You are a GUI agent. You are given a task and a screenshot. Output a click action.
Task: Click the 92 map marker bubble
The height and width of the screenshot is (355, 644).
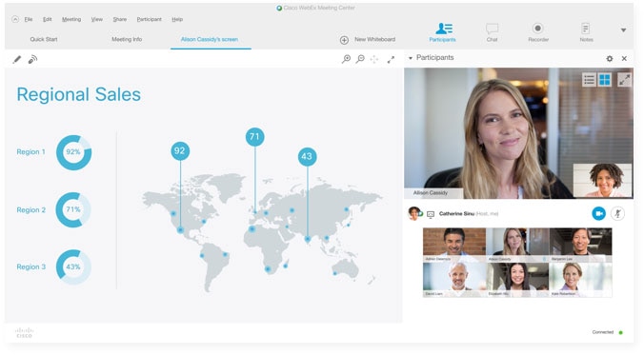(180, 150)
